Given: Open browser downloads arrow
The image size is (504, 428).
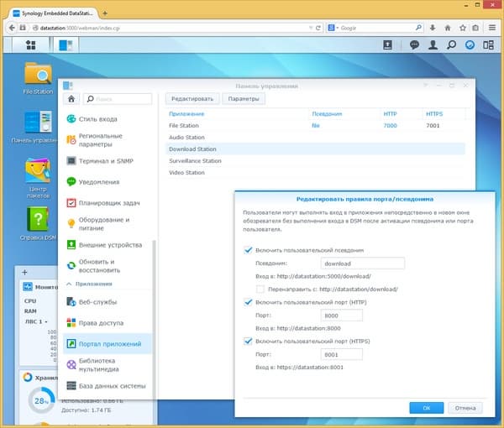Looking at the screenshot, I should pos(433,28).
